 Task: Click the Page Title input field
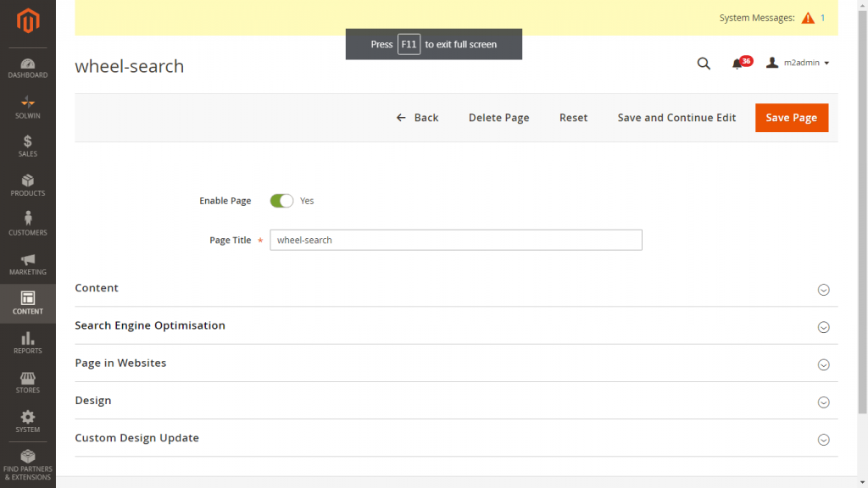[x=455, y=240]
